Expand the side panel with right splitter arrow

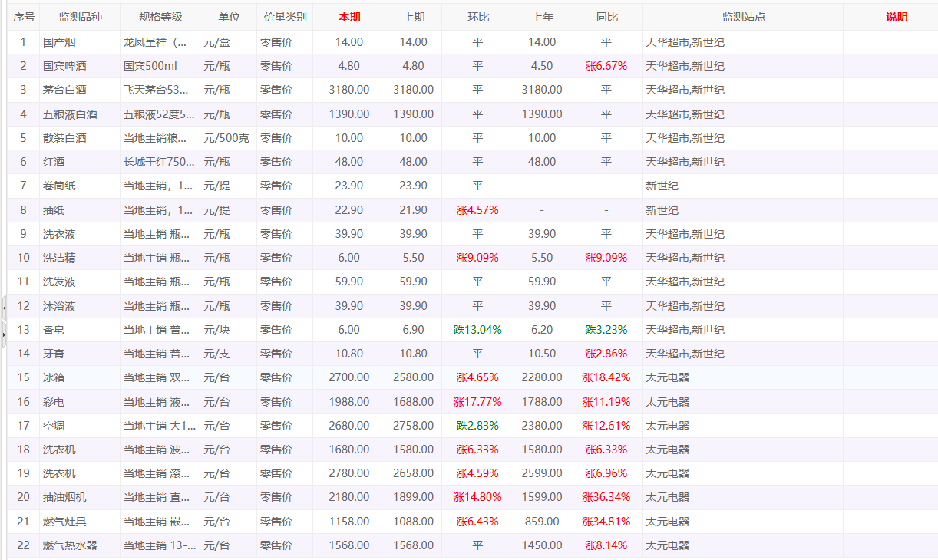pyautogui.click(x=4, y=334)
